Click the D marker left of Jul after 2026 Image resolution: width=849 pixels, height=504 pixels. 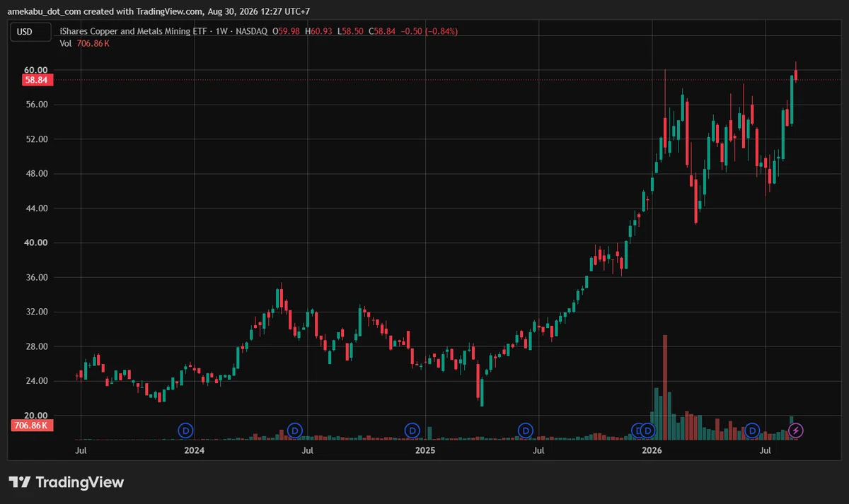(x=752, y=430)
